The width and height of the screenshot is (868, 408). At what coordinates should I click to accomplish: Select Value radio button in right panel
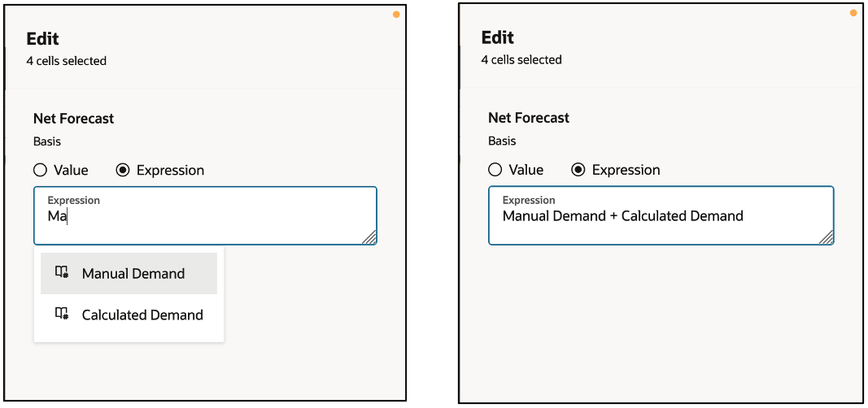point(495,170)
